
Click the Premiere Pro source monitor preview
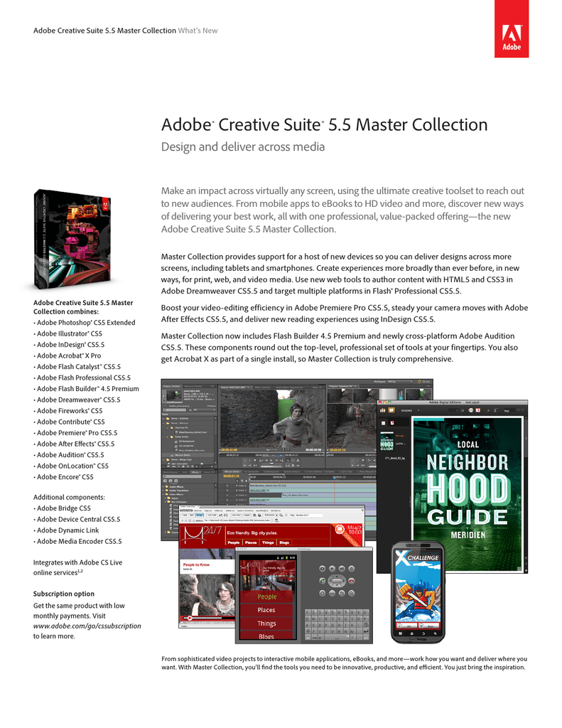[x=272, y=419]
